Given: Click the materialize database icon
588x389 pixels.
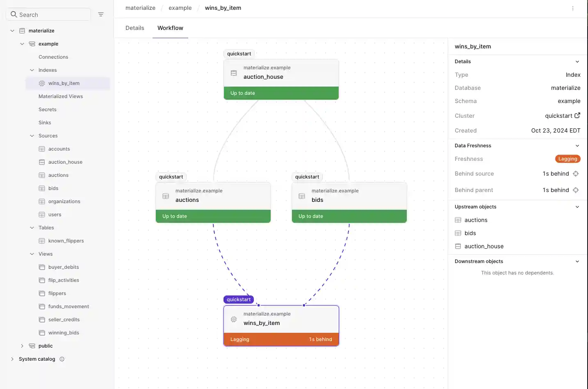Looking at the screenshot, I should click(22, 30).
